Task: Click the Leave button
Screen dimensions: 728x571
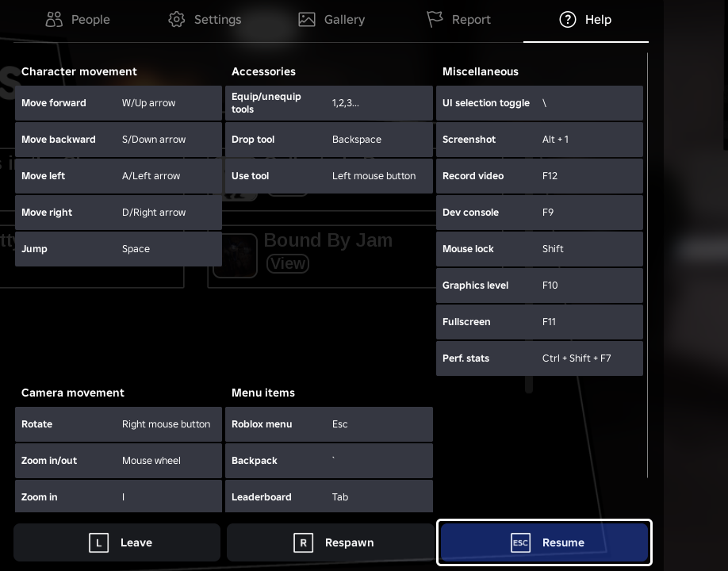Action: click(x=117, y=542)
